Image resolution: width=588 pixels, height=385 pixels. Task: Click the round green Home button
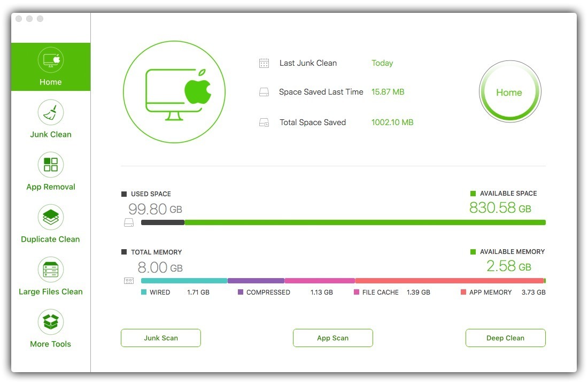tap(509, 91)
